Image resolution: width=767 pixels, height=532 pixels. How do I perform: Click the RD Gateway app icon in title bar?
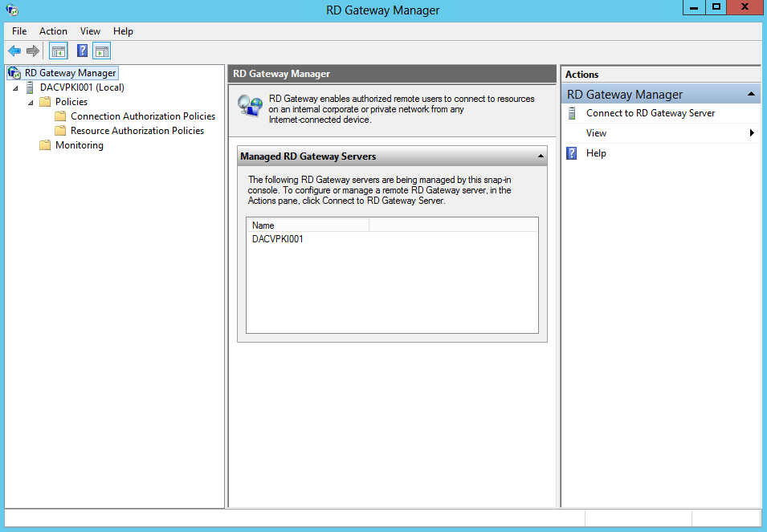[12, 10]
